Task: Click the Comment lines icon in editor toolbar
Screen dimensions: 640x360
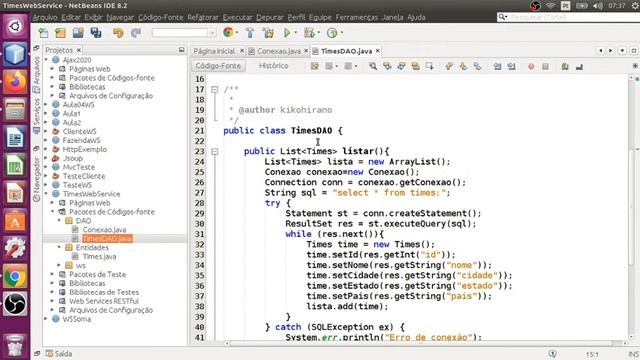Action: coord(565,66)
